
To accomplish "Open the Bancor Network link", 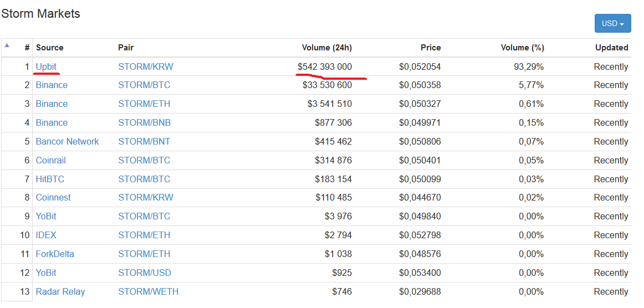I will point(68,142).
